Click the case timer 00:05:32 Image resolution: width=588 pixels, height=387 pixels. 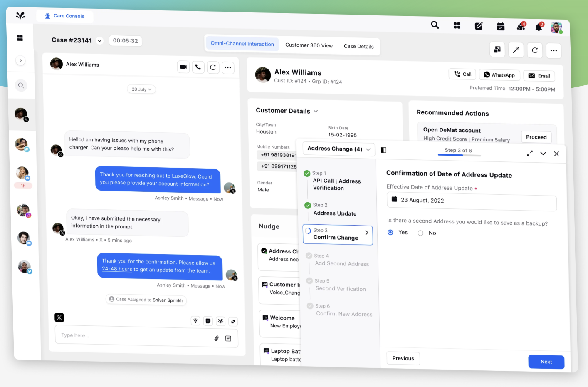pos(126,41)
